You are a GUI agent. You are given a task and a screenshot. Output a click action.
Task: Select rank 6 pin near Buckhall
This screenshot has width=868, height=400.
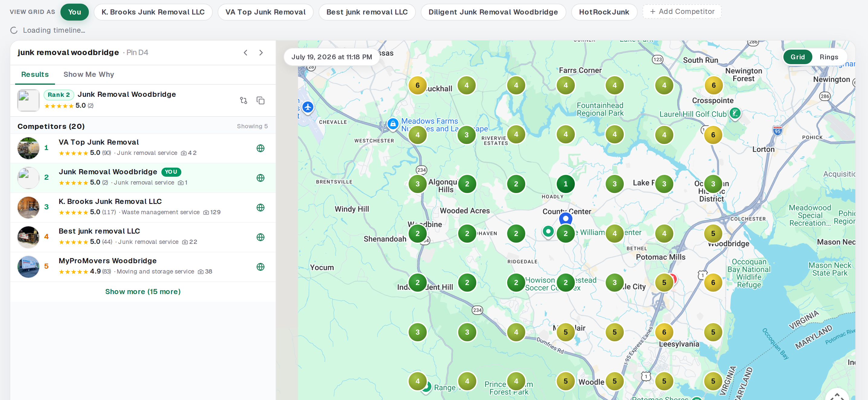coord(417,85)
